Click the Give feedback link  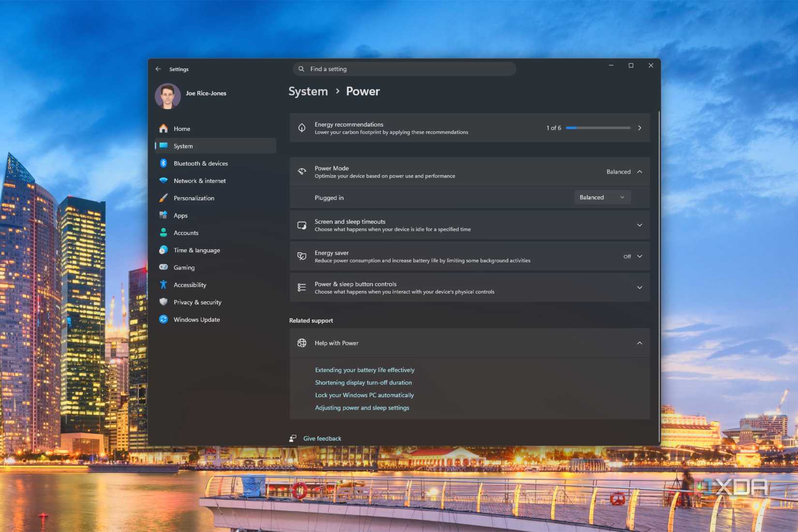click(322, 439)
